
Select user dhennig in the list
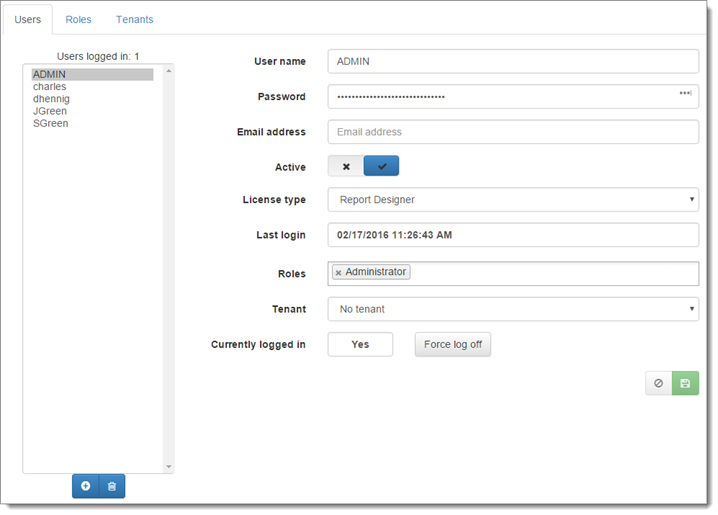tap(51, 99)
